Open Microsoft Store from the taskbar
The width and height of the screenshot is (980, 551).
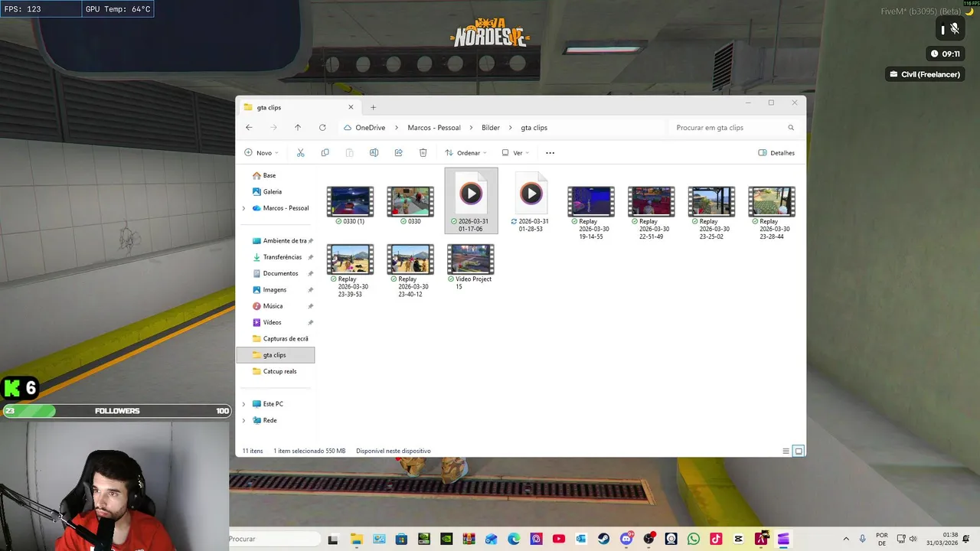[401, 539]
